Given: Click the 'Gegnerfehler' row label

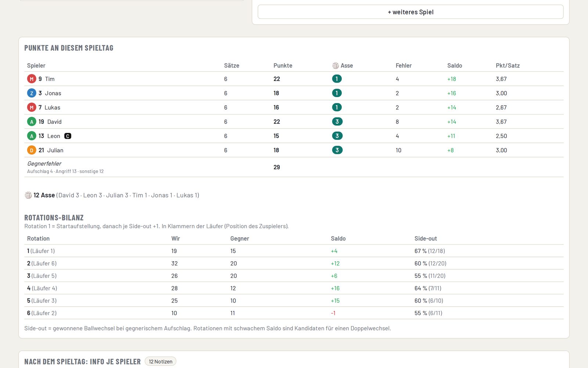Looking at the screenshot, I should click(x=44, y=163).
